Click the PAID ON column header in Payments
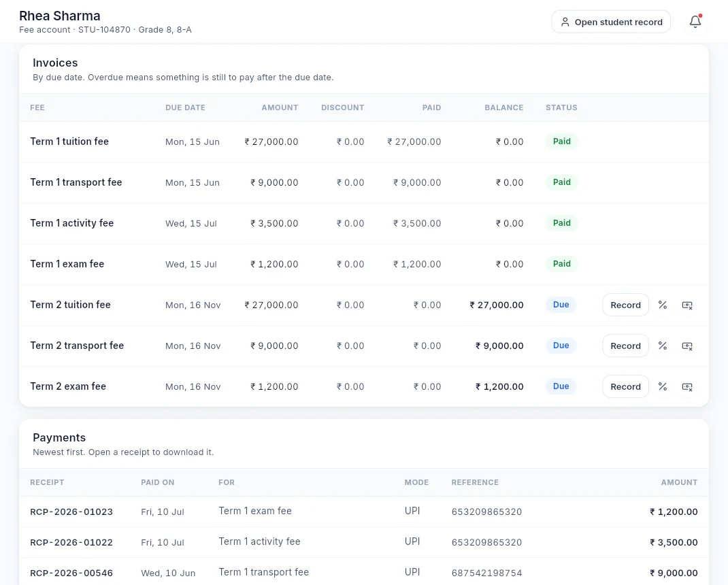The height and width of the screenshot is (585, 728). click(x=158, y=482)
